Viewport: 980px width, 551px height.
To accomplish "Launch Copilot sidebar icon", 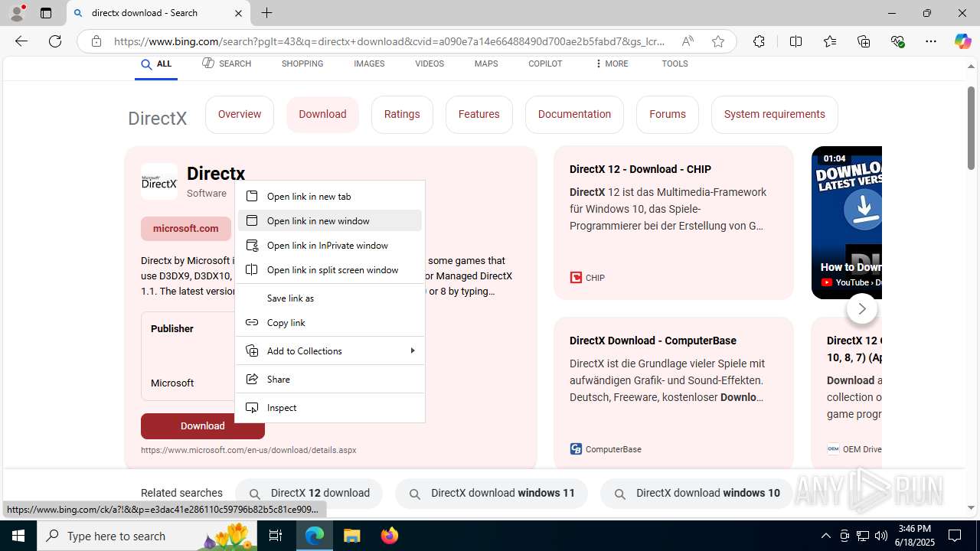I will pos(962,41).
